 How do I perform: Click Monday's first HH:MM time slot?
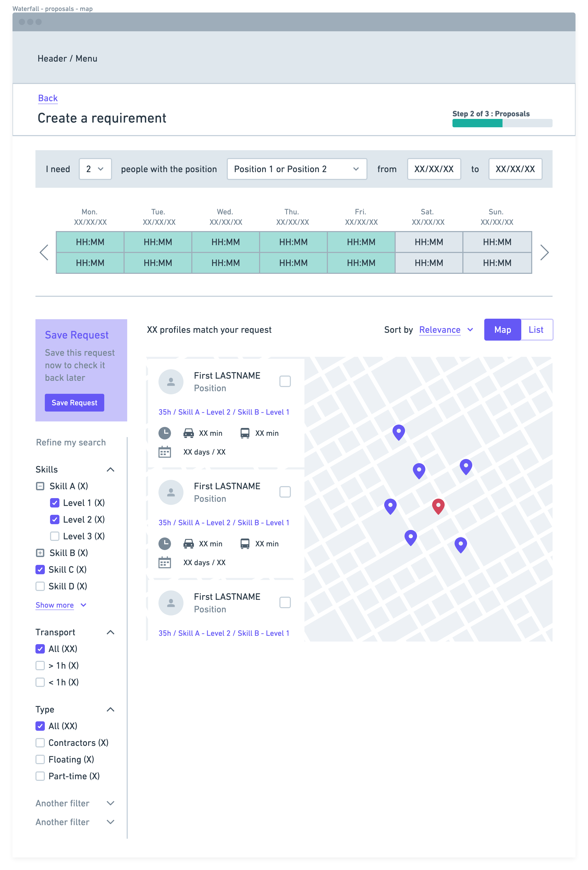[x=90, y=242]
